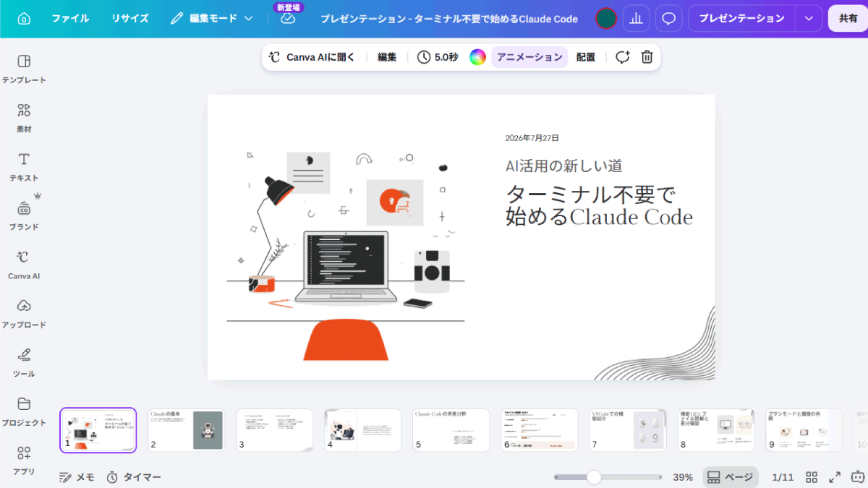868x488 pixels.
Task: Select the date text 2026年7月27日
Action: pyautogui.click(x=532, y=138)
